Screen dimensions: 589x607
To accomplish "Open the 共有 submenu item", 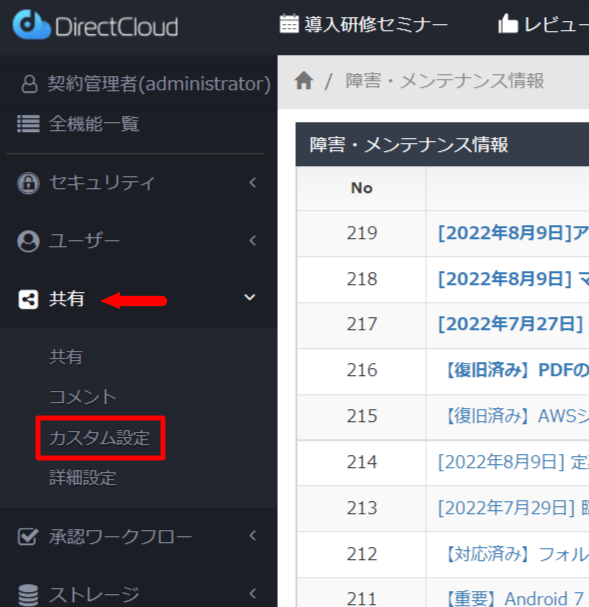I will (x=66, y=357).
